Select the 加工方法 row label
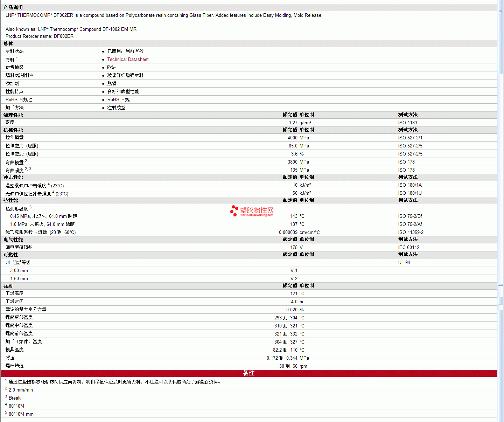504x422 pixels. tap(15, 108)
